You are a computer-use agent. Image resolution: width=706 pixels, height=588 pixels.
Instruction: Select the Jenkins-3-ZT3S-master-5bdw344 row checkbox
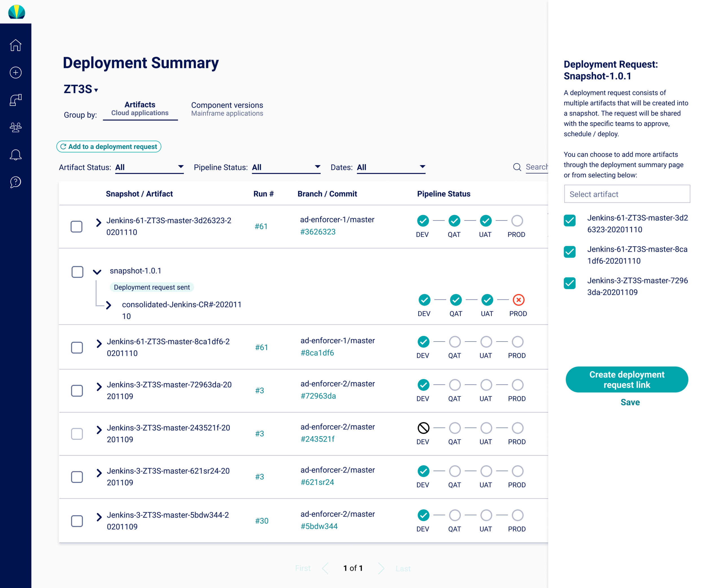[x=77, y=521]
